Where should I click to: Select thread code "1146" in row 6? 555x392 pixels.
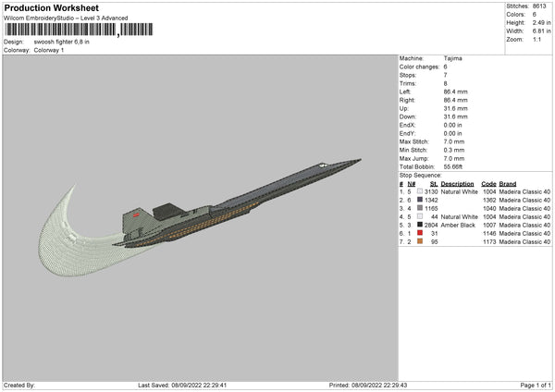(x=489, y=234)
